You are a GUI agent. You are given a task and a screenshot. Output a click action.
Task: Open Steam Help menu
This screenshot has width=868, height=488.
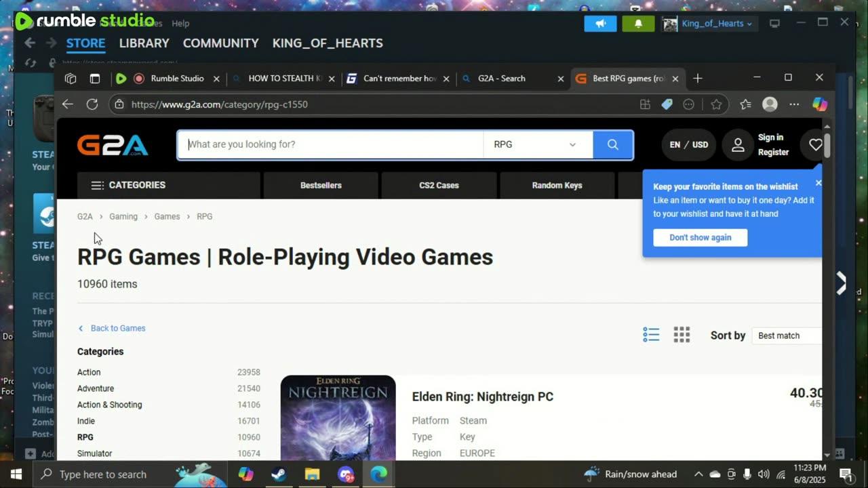point(180,23)
